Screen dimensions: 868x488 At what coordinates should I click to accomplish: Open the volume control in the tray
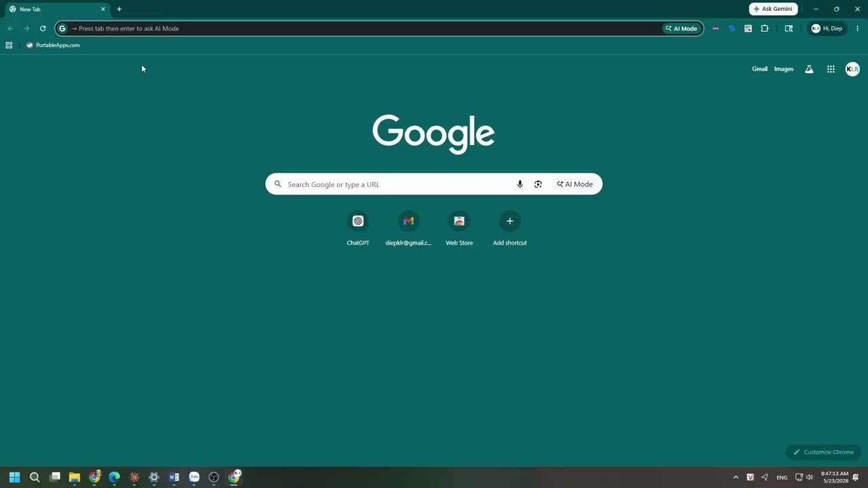click(810, 477)
